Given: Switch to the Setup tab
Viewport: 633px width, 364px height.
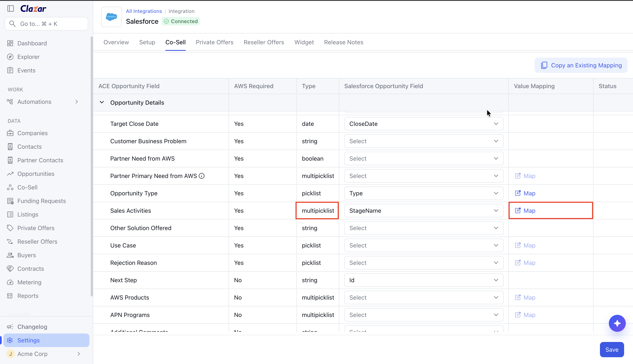Looking at the screenshot, I should pyautogui.click(x=147, y=42).
